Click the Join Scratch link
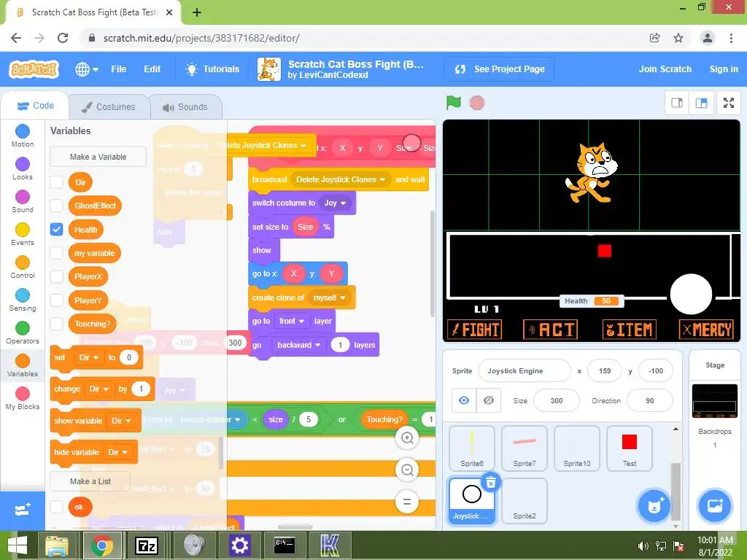Screen dimensions: 747x560 (665, 69)
